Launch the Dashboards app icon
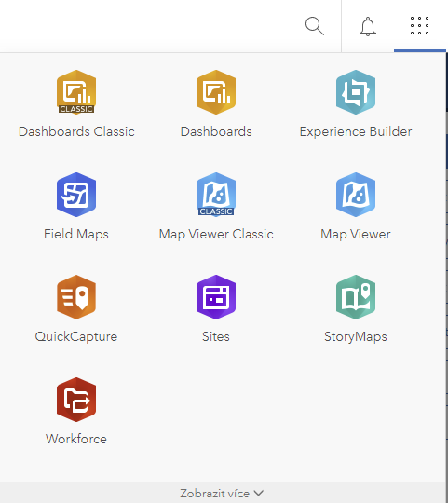The width and height of the screenshot is (448, 503). coord(216,92)
